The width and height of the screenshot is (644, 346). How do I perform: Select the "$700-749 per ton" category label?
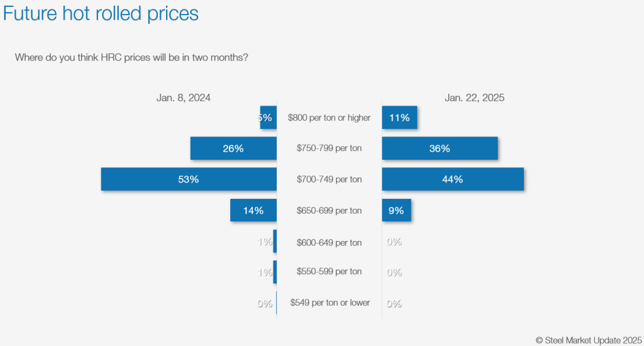click(x=329, y=179)
